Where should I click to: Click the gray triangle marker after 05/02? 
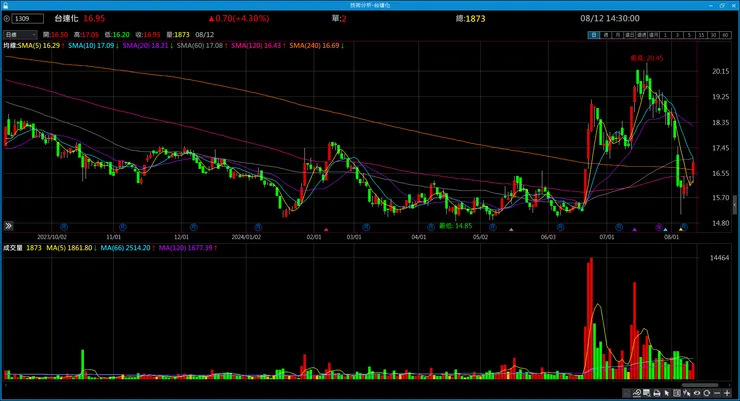[x=511, y=229]
